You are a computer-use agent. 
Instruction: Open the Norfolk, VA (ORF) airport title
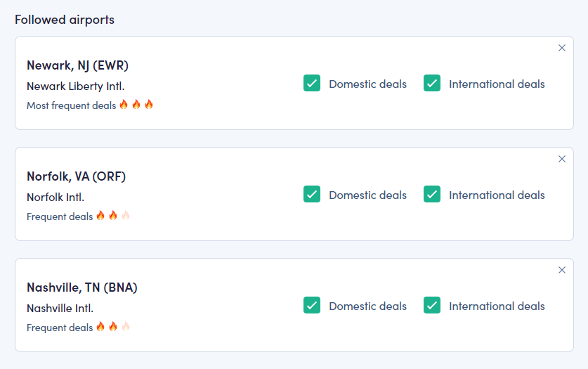76,176
